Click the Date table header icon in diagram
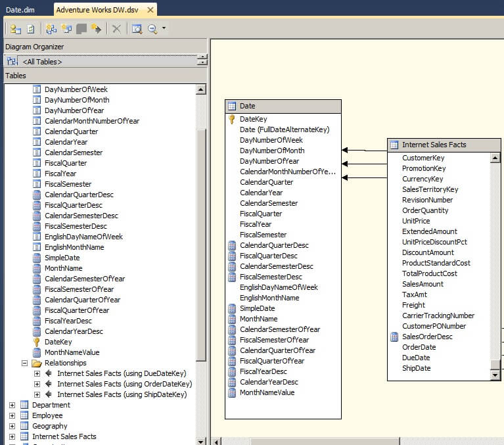 232,106
